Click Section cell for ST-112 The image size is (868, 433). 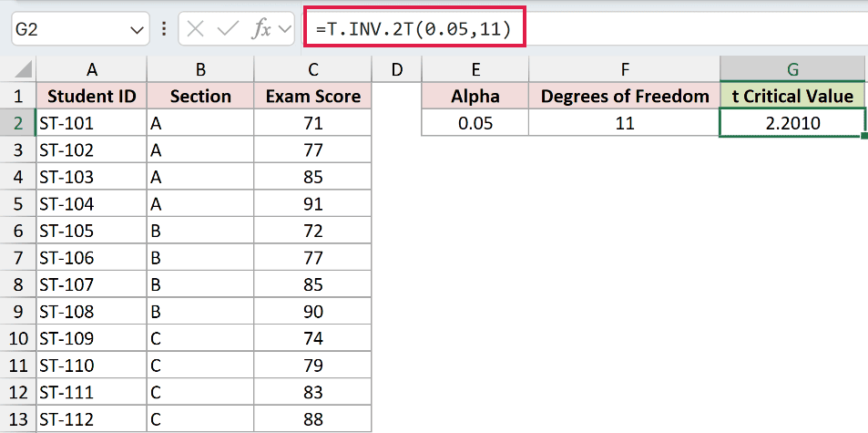tap(200, 419)
